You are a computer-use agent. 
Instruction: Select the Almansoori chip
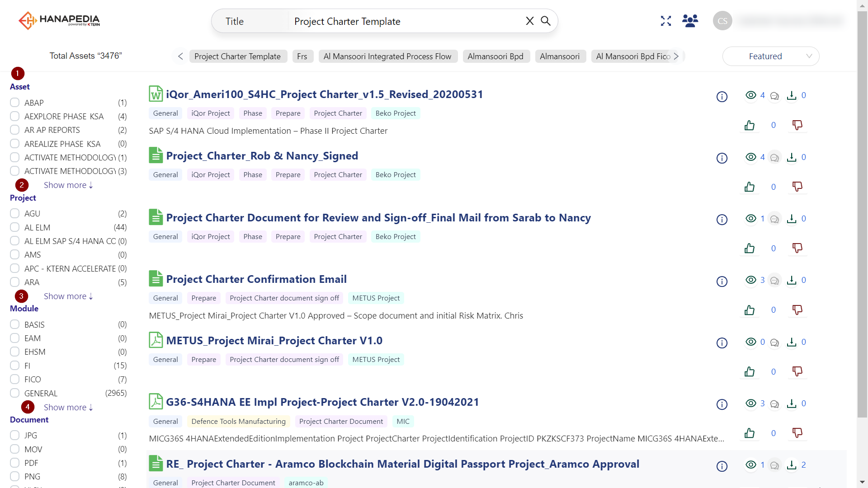pyautogui.click(x=560, y=56)
